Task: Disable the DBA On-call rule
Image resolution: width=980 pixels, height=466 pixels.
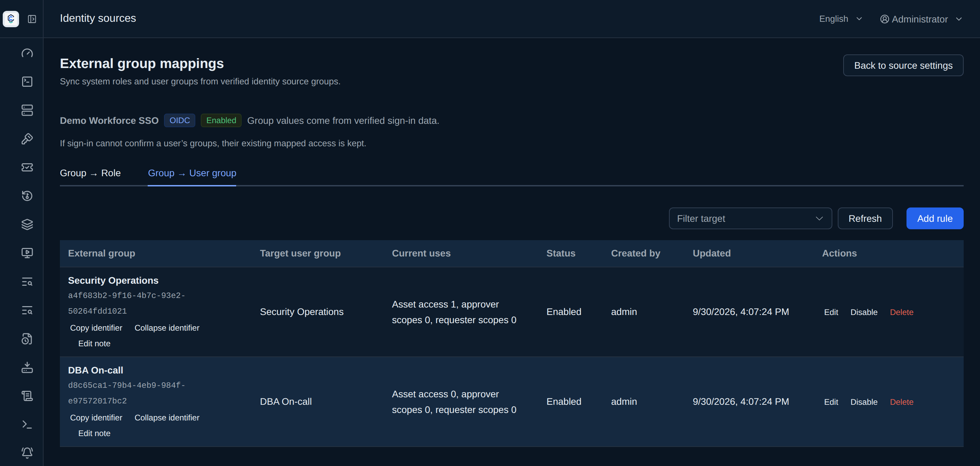Action: pyautogui.click(x=864, y=402)
